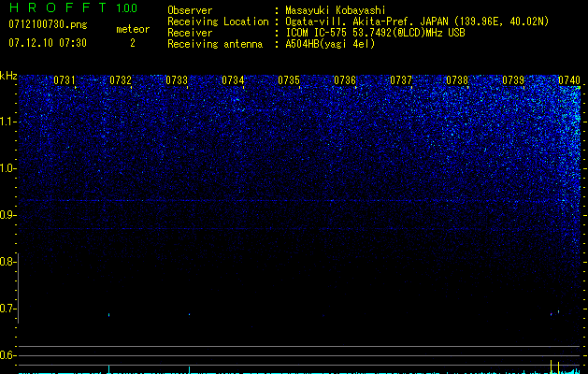
Task: Click the HROFFT 1.0.0 title text
Action: coord(73,7)
